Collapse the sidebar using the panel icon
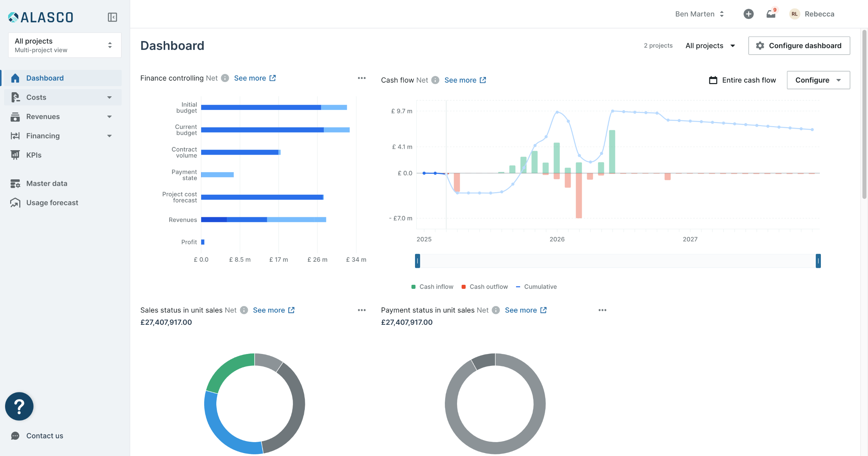The width and height of the screenshot is (868, 456). pos(112,17)
